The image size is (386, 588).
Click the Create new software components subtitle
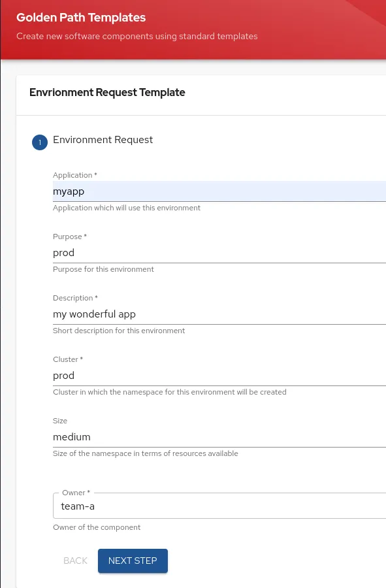coord(137,36)
